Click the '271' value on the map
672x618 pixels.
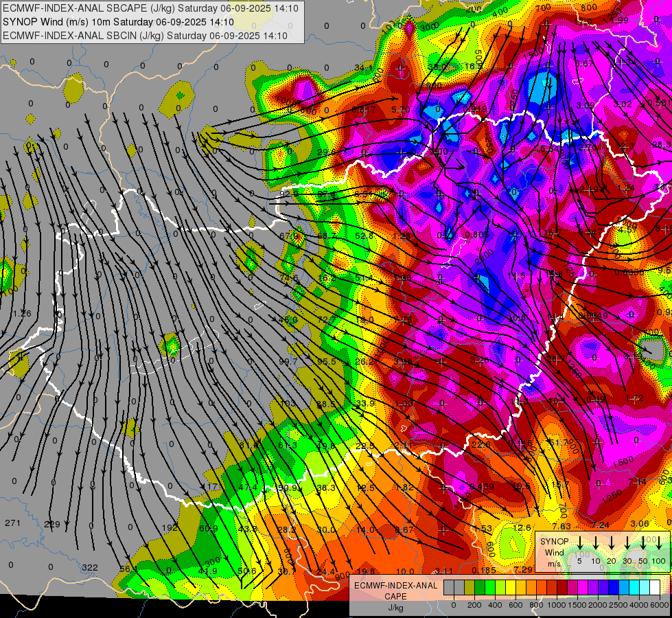[x=12, y=523]
